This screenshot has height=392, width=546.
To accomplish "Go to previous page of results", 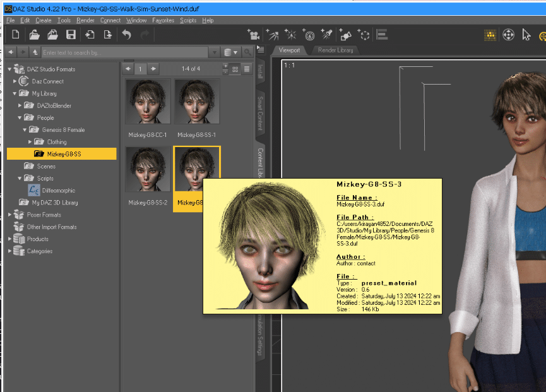I will click(128, 69).
